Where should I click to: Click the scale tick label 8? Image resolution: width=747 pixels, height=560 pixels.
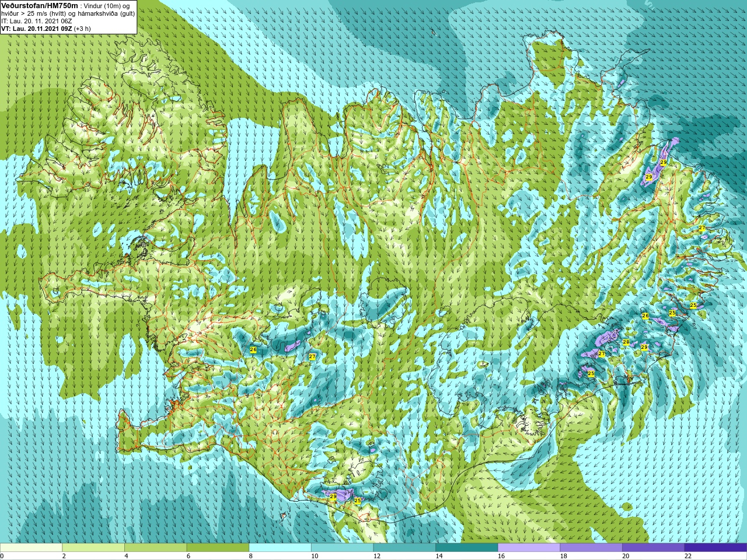pos(251,556)
